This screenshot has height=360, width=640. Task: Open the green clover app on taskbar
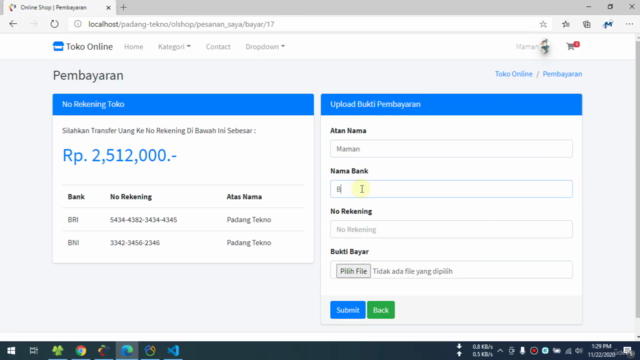[58, 351]
